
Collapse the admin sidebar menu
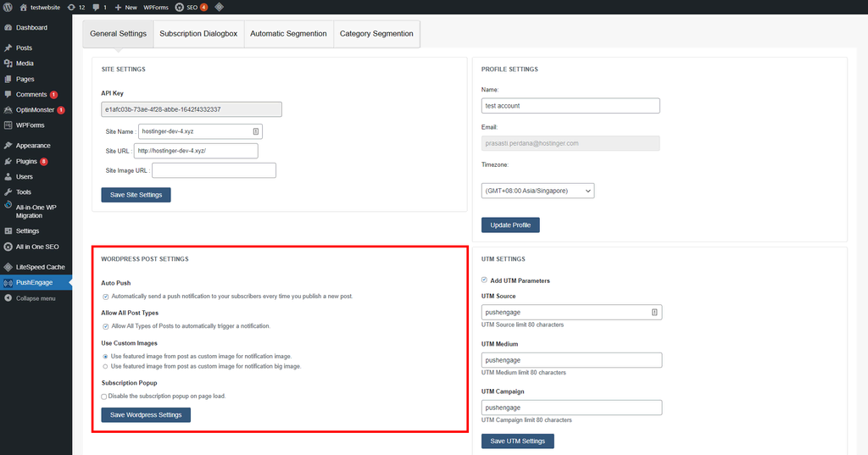pyautogui.click(x=36, y=298)
